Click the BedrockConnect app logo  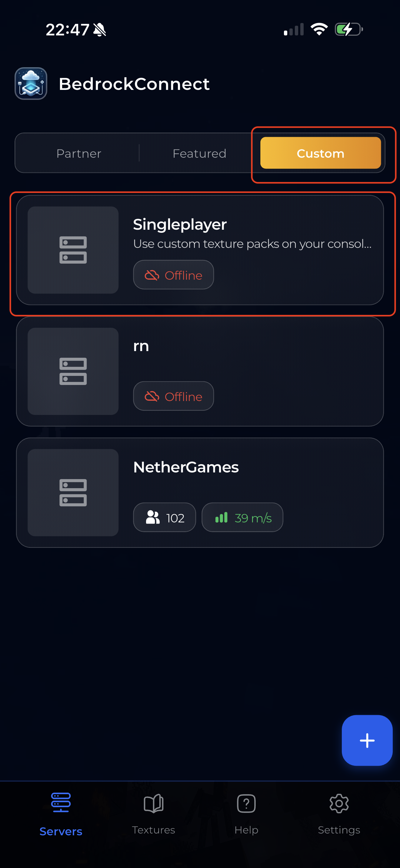coord(31,83)
